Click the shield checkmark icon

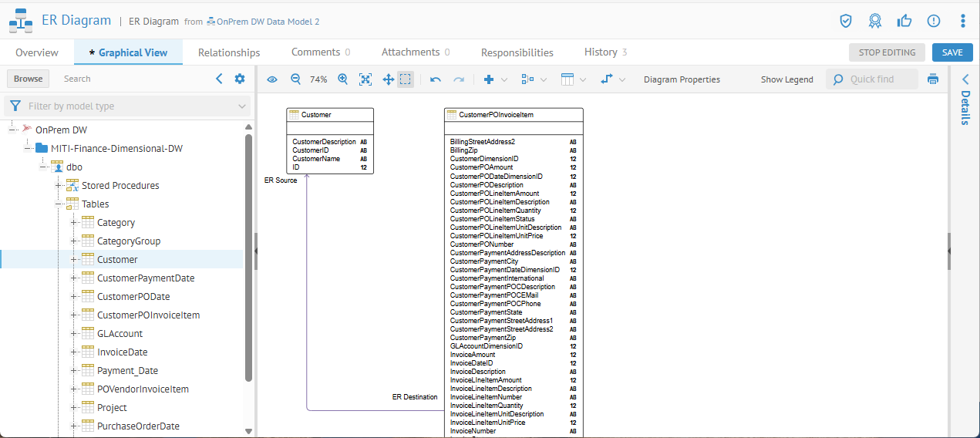coord(846,21)
